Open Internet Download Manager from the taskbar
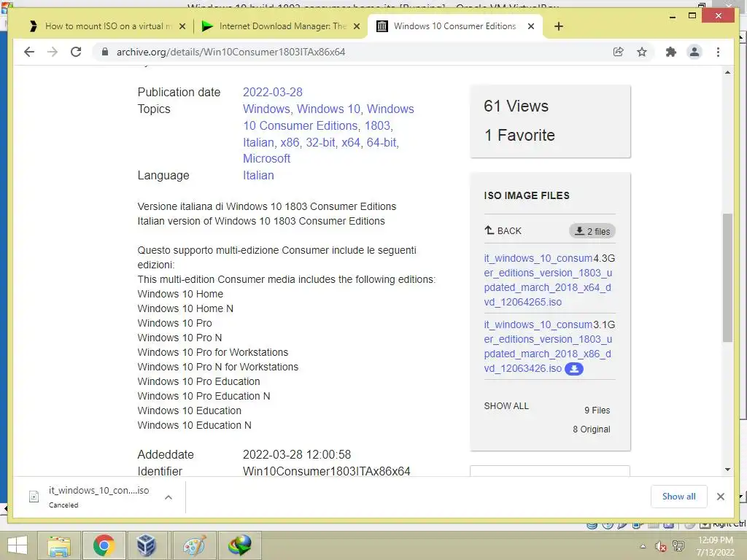 239,545
